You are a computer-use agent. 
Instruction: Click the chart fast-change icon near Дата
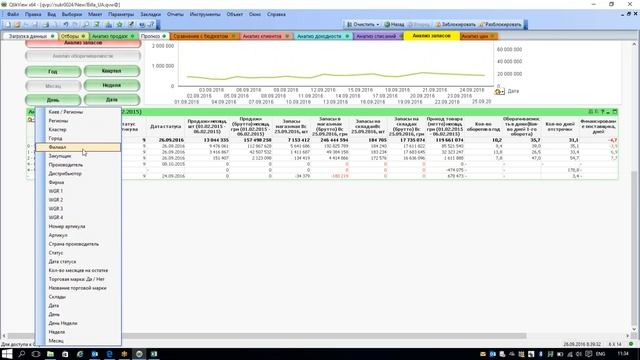coord(500,91)
